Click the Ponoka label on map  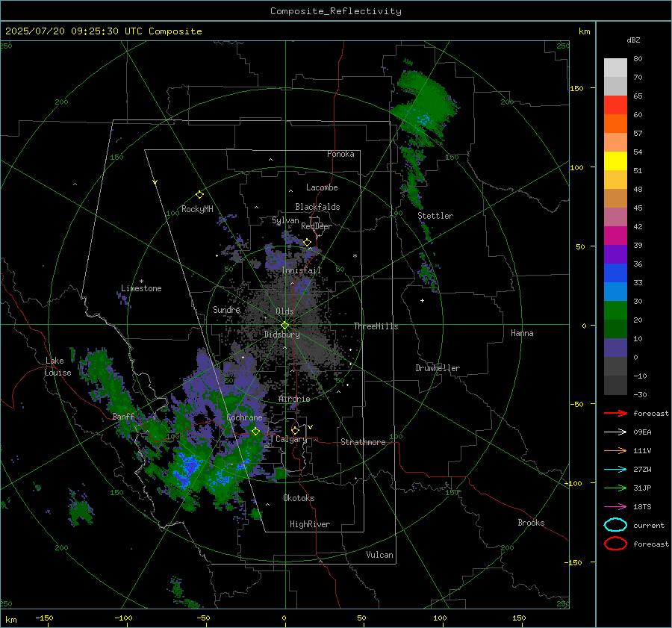click(x=340, y=154)
